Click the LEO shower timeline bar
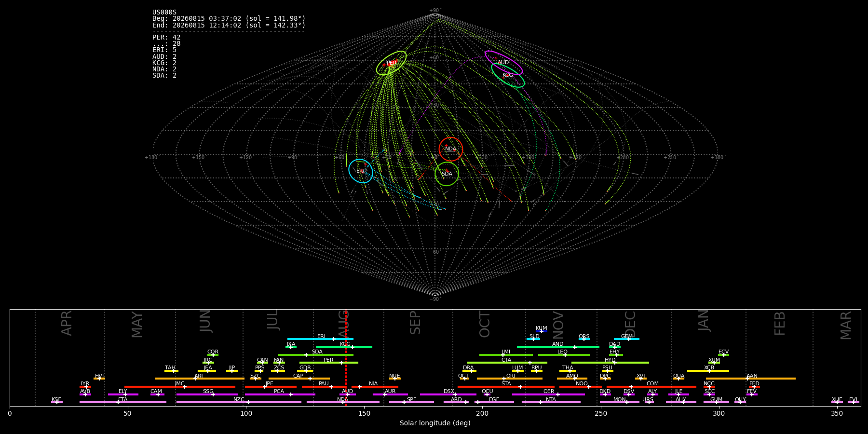This screenshot has width=868, height=434. [564, 355]
